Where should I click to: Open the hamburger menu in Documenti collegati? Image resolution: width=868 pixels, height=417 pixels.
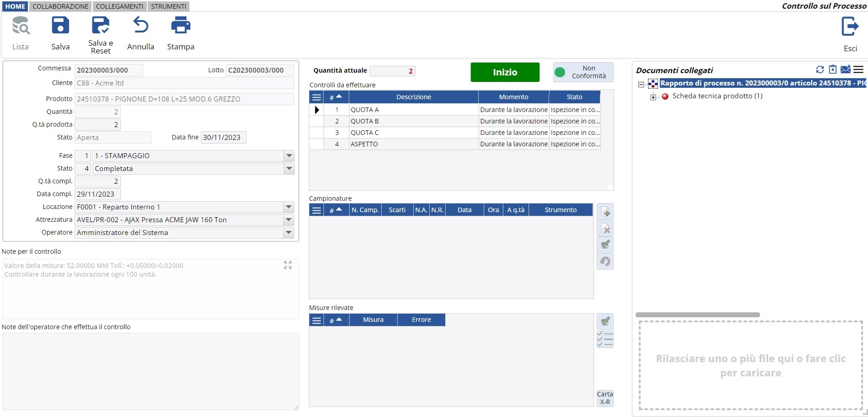[x=858, y=69]
